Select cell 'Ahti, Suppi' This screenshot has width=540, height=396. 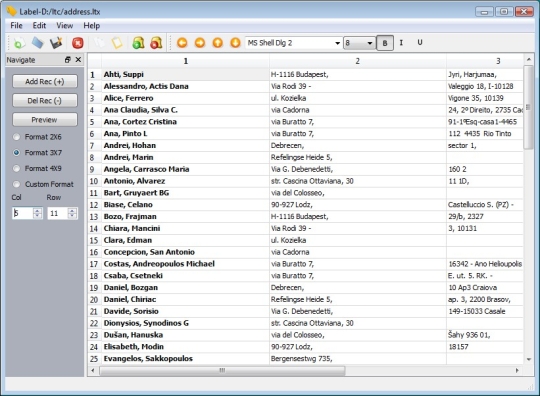click(185, 74)
